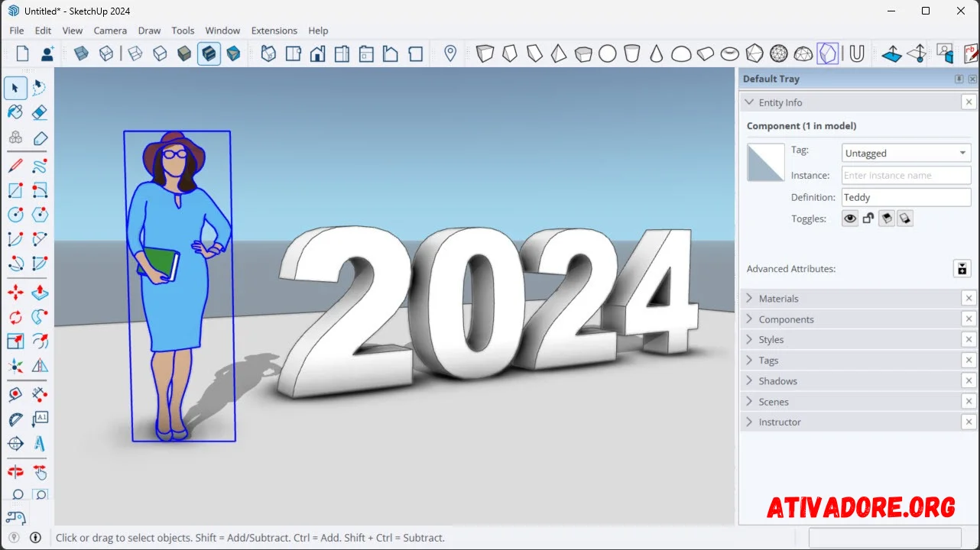Image resolution: width=980 pixels, height=550 pixels.
Task: Open the Tools menu
Action: coord(183,31)
